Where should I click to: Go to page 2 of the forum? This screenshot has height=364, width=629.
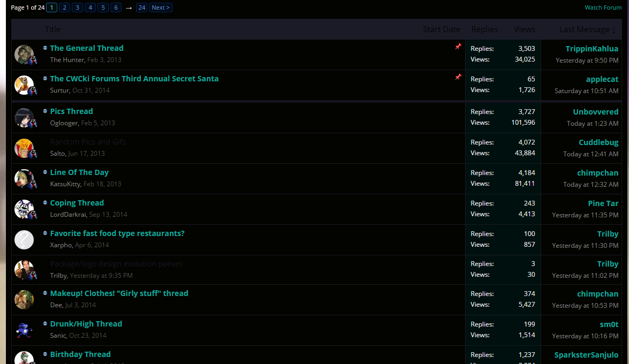click(65, 7)
